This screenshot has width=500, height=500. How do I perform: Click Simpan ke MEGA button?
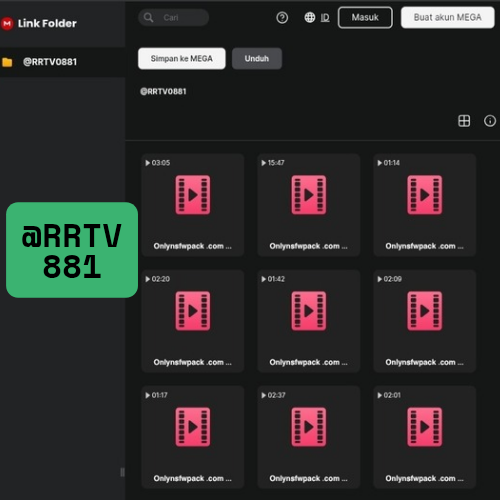(x=182, y=59)
